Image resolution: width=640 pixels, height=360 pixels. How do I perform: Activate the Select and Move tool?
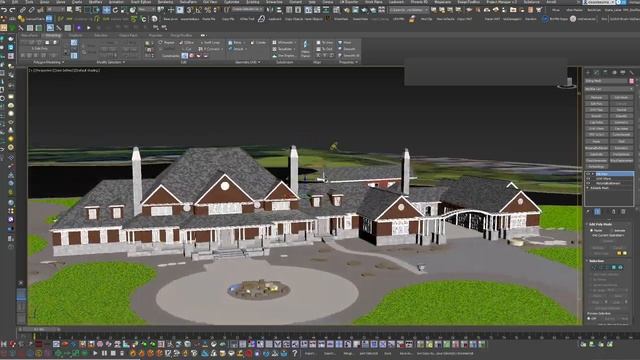pyautogui.click(x=106, y=10)
